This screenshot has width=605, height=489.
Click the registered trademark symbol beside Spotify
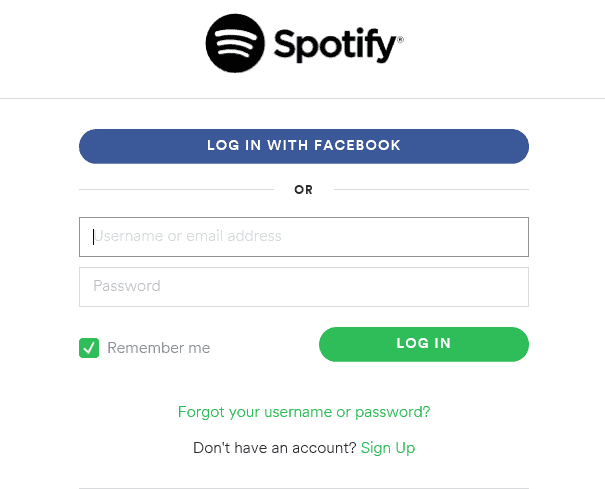point(400,39)
